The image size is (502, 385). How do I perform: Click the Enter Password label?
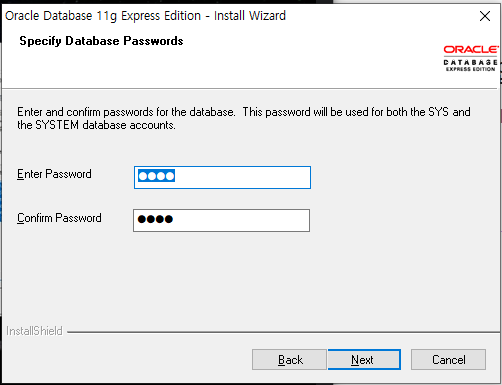coord(54,174)
